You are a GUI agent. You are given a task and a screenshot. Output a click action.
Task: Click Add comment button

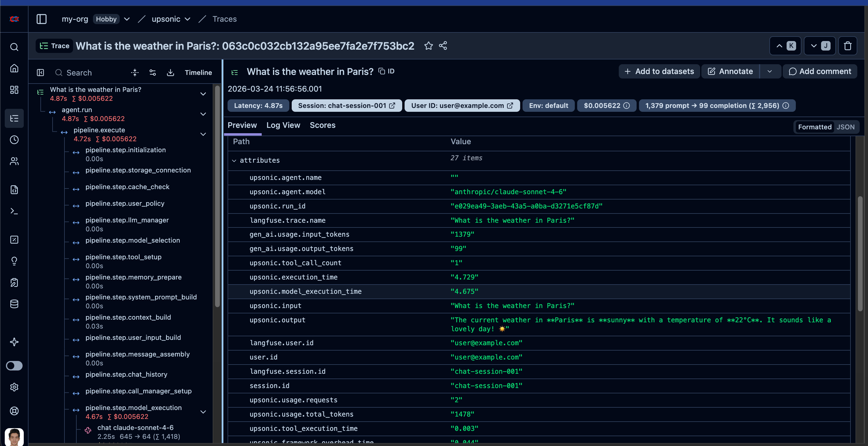820,72
